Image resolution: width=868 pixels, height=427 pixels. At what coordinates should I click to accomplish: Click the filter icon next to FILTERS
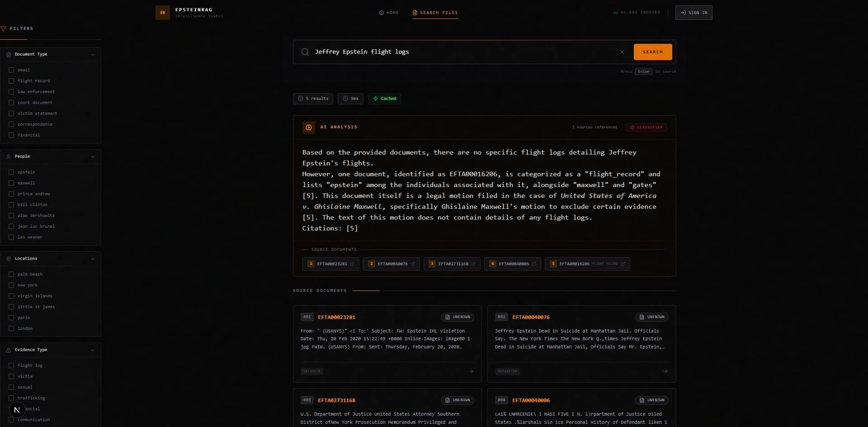coord(4,28)
